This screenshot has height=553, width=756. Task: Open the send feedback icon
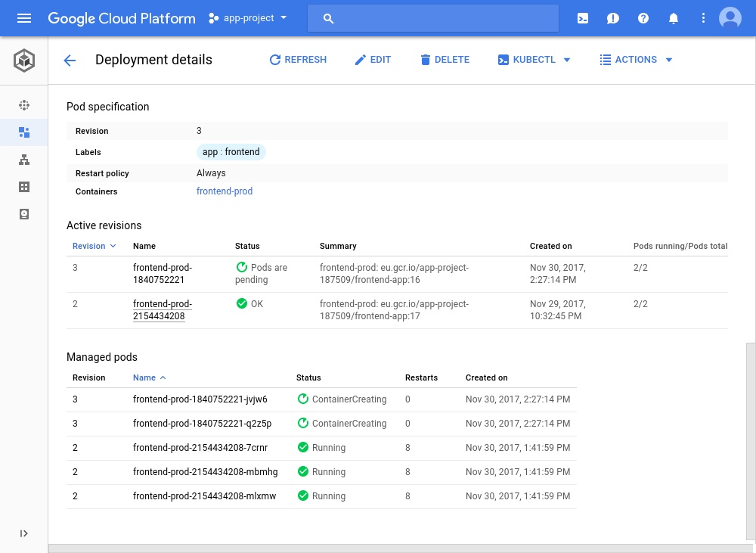tap(613, 18)
